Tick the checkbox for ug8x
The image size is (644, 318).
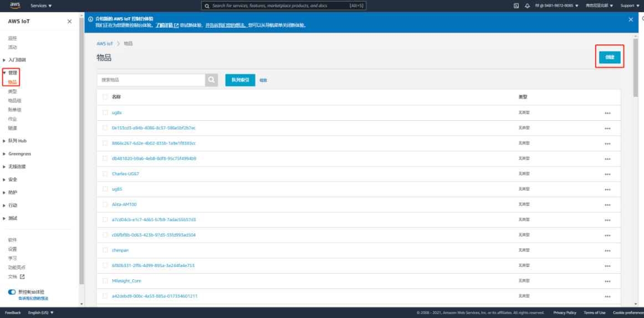pos(105,112)
